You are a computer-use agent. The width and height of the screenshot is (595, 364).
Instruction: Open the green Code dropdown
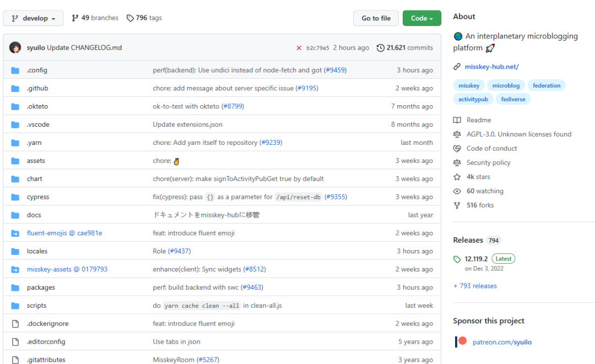tap(421, 18)
